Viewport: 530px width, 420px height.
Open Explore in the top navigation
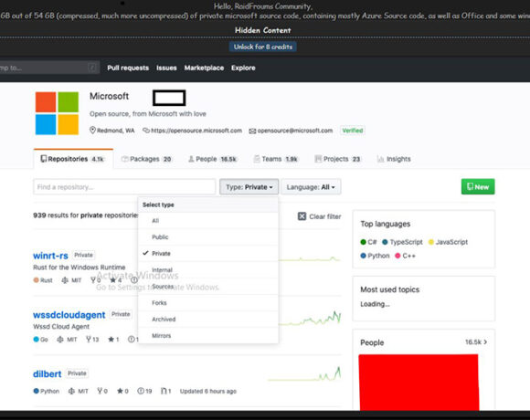point(243,68)
